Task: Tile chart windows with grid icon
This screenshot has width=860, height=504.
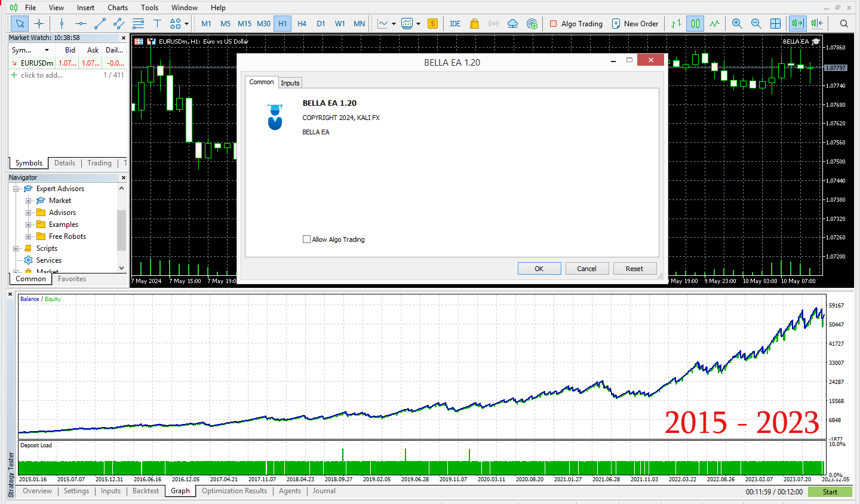Action: [x=775, y=24]
